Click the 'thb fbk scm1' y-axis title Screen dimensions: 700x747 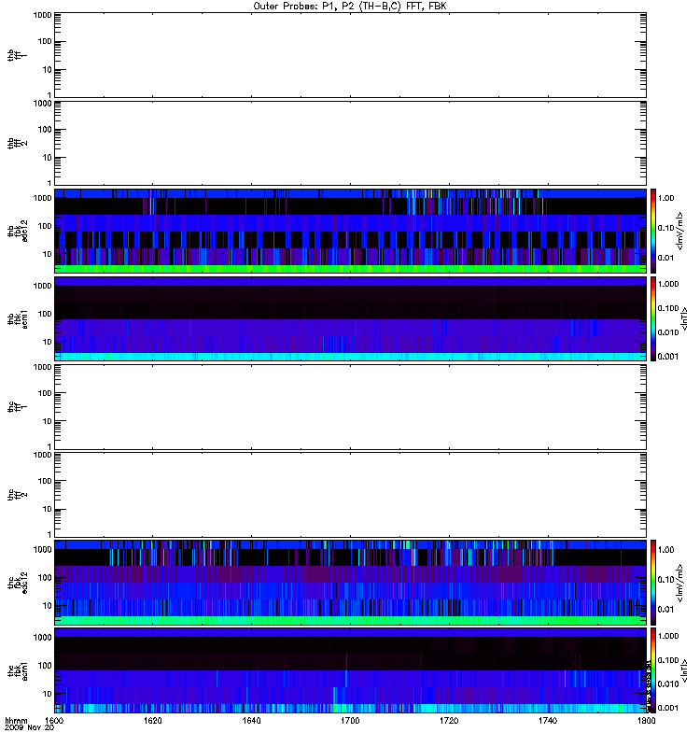(18, 318)
